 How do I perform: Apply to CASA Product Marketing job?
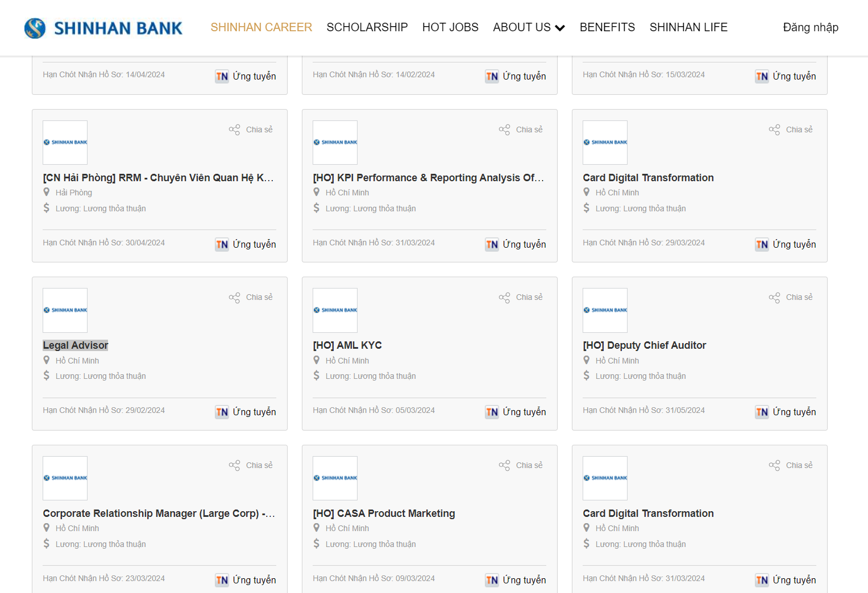point(516,580)
